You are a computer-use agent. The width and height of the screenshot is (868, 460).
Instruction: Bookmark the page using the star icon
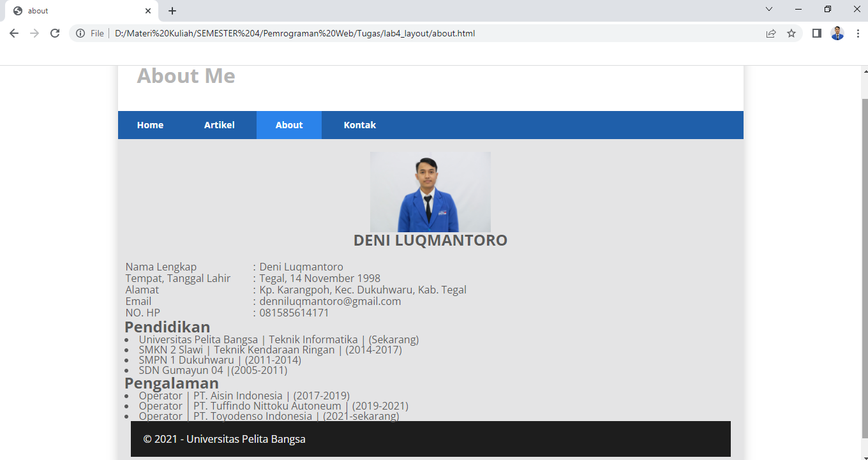pyautogui.click(x=791, y=33)
